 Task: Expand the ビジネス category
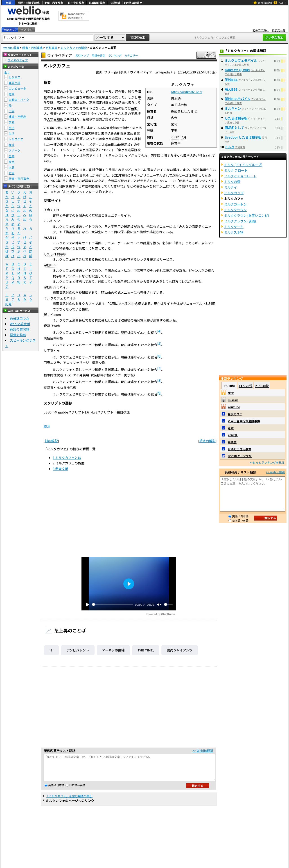point(6,77)
